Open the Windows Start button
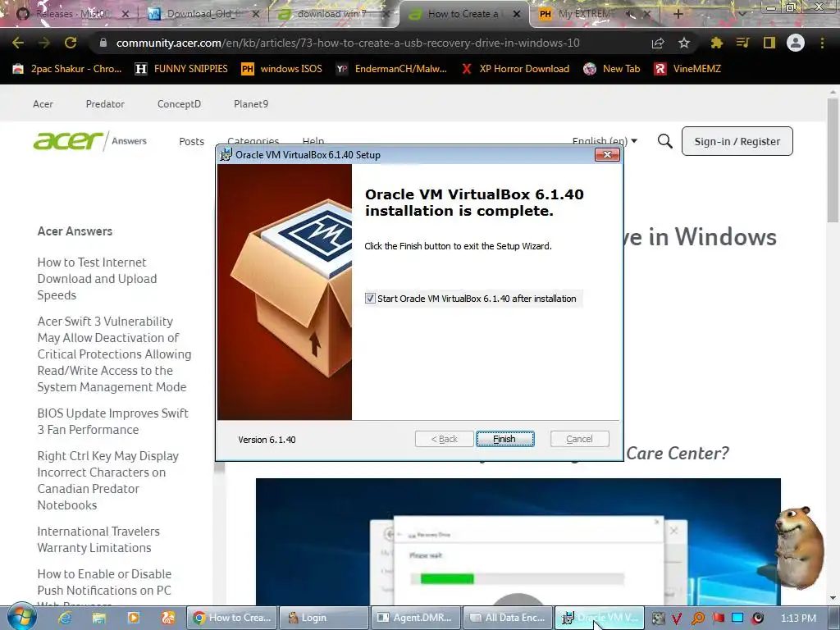Viewport: 840px width, 630px height. [21, 617]
